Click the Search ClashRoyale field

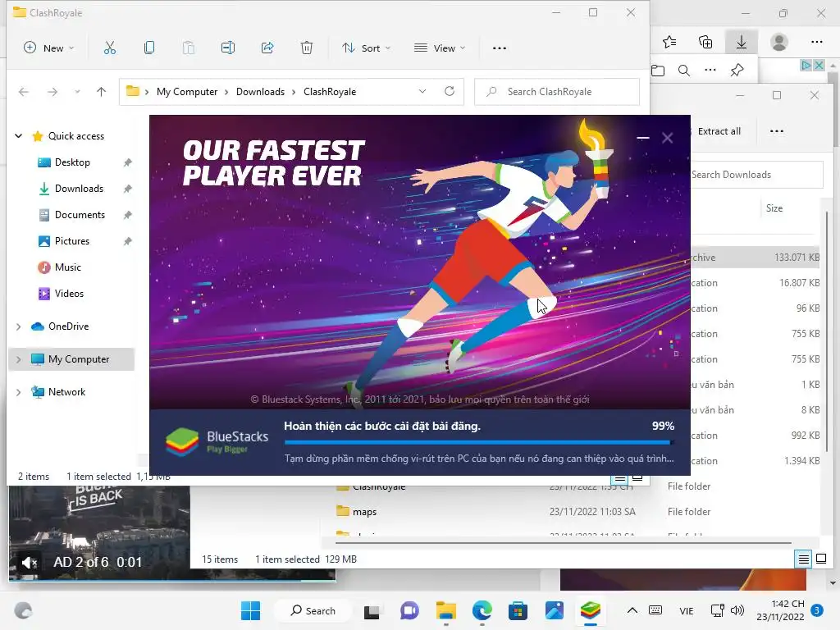coord(557,92)
